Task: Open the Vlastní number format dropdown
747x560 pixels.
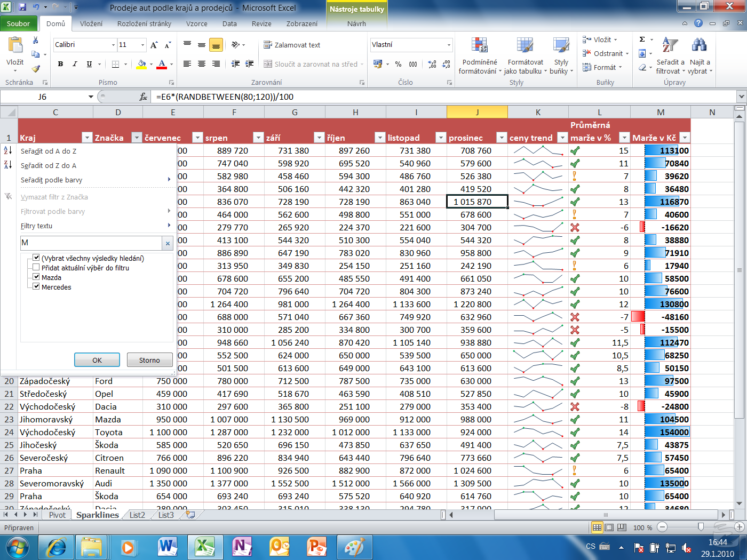Action: pyautogui.click(x=449, y=45)
